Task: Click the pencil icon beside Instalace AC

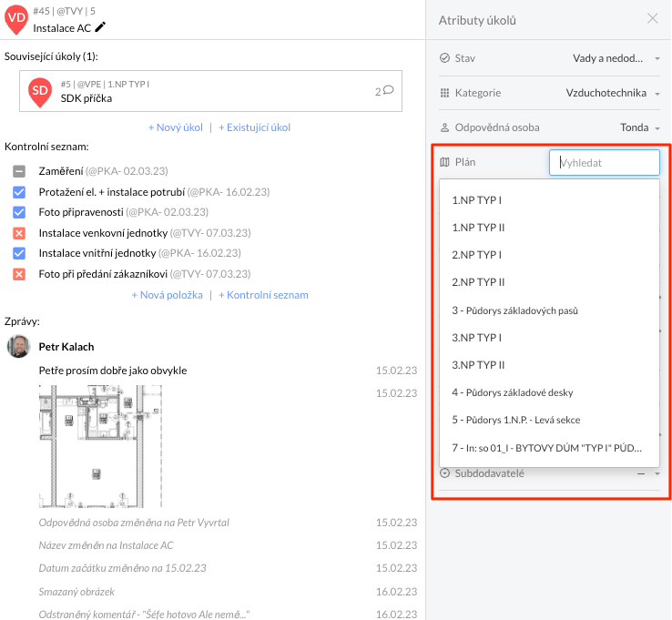Action: (100, 27)
